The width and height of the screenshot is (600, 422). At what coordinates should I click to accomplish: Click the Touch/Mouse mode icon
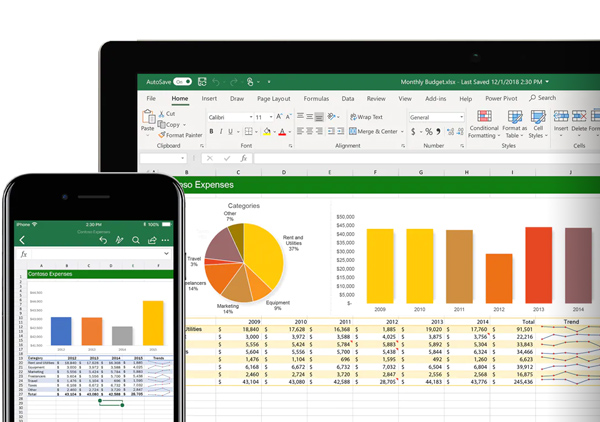[250, 82]
